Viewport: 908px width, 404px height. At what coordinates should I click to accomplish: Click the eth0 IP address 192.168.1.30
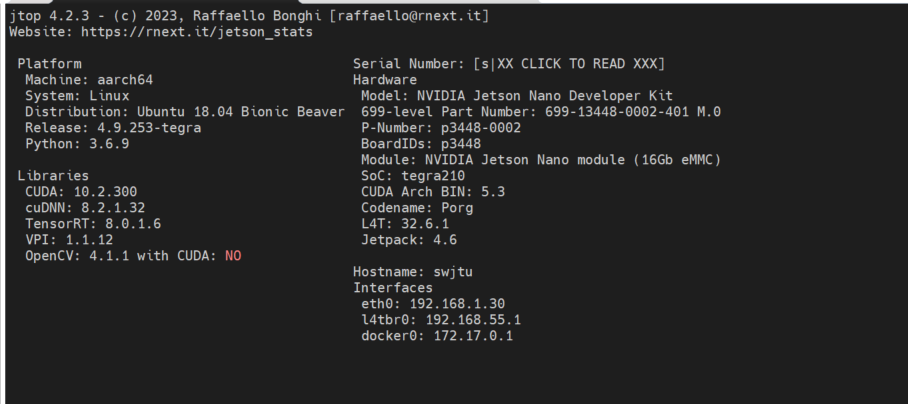coord(457,304)
